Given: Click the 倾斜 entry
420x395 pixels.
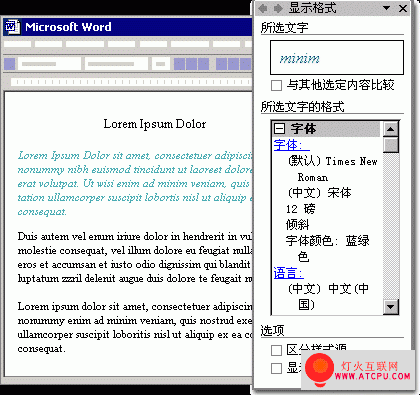Looking at the screenshot, I should (x=297, y=225).
